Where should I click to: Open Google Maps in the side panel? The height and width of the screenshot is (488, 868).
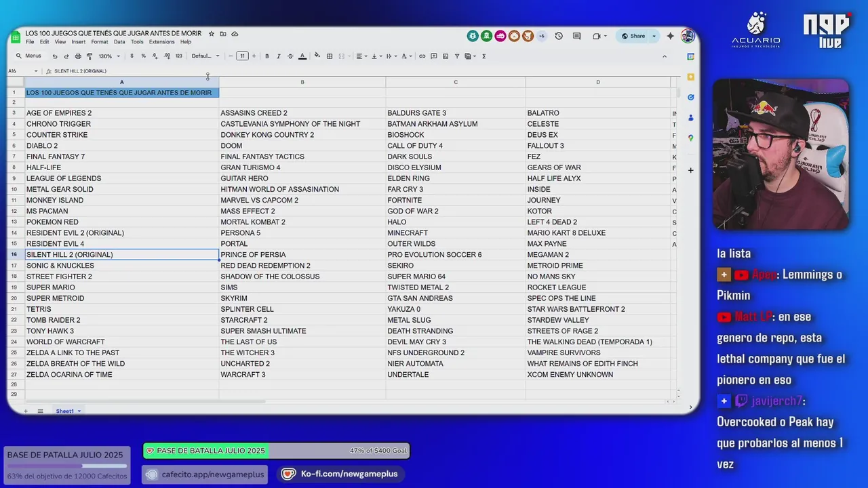[x=690, y=138]
